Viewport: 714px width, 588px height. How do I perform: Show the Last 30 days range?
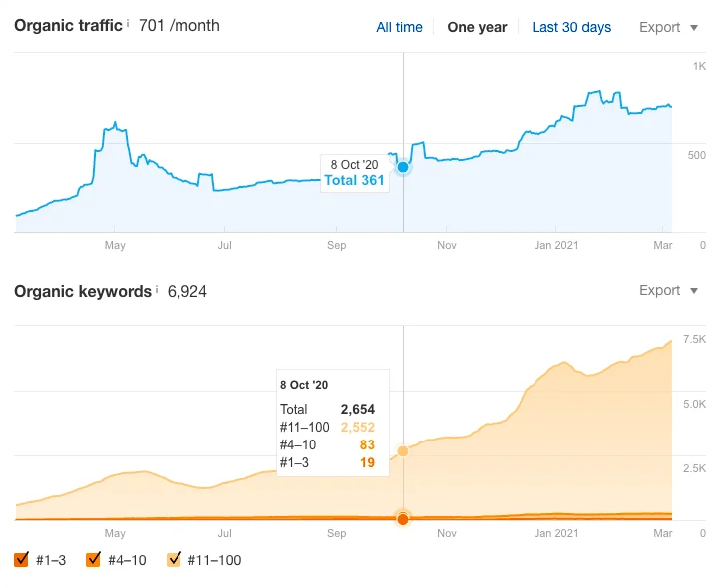tap(571, 27)
